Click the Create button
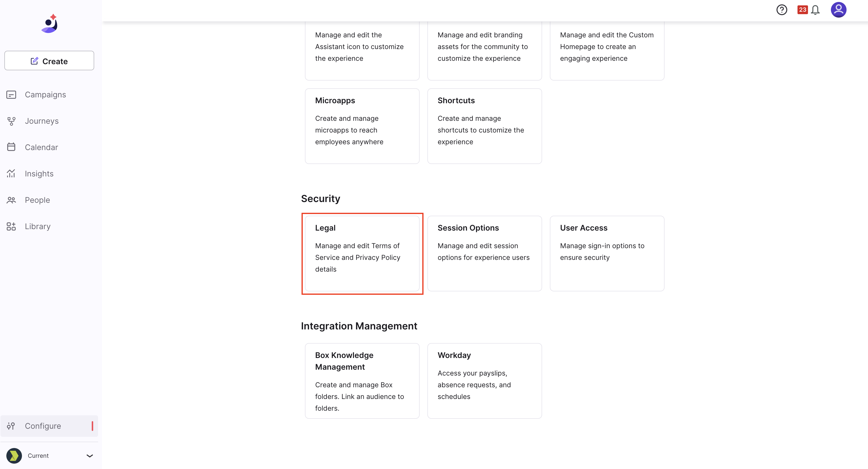Screen dimensions: 868x469 (49, 61)
